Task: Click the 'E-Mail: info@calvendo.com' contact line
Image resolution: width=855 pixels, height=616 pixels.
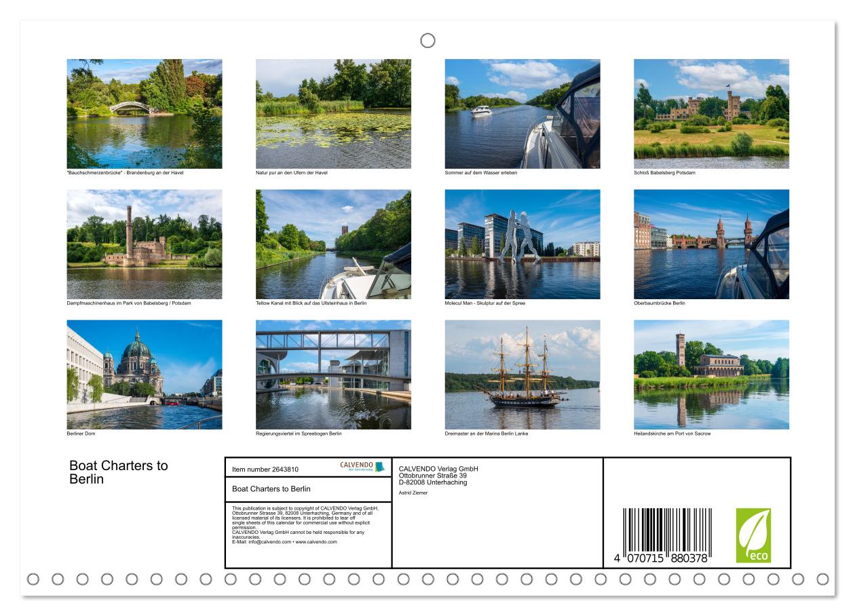Action: click(284, 542)
